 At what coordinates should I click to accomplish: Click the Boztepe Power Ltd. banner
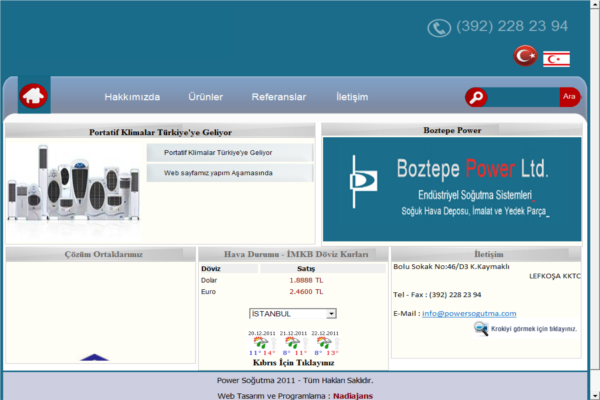click(x=452, y=189)
